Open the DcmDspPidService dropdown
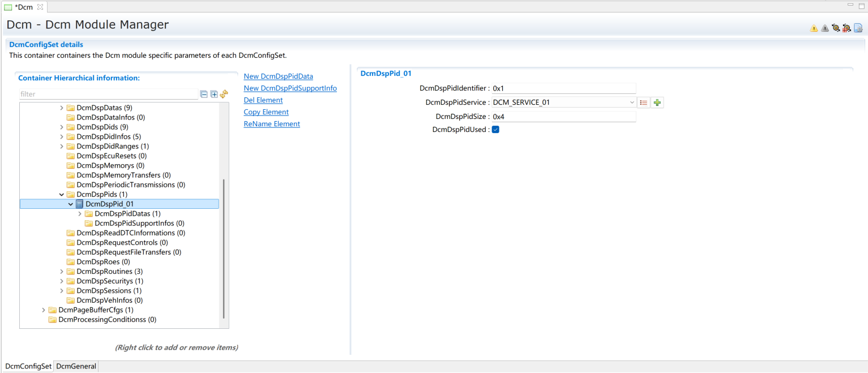 [x=632, y=102]
